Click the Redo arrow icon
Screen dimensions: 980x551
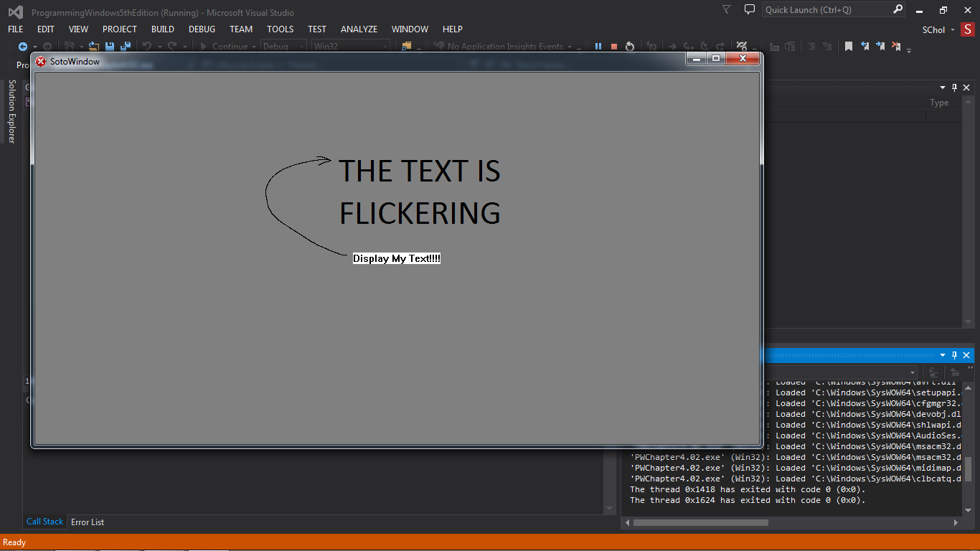click(x=172, y=46)
